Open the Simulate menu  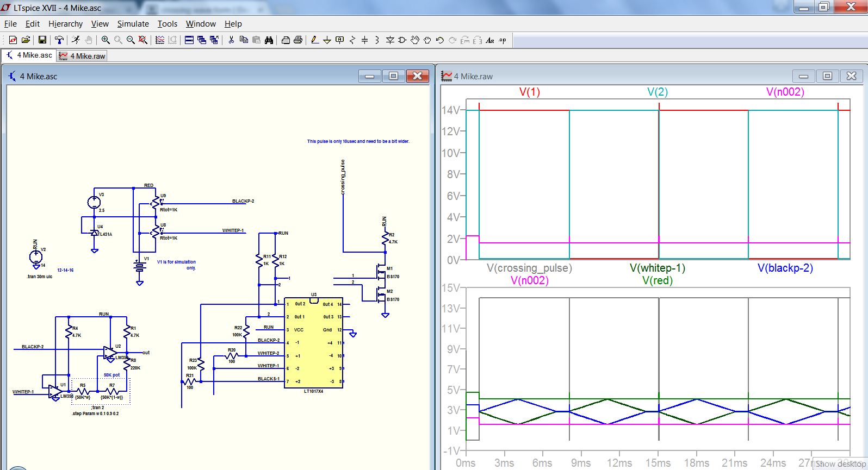point(133,24)
